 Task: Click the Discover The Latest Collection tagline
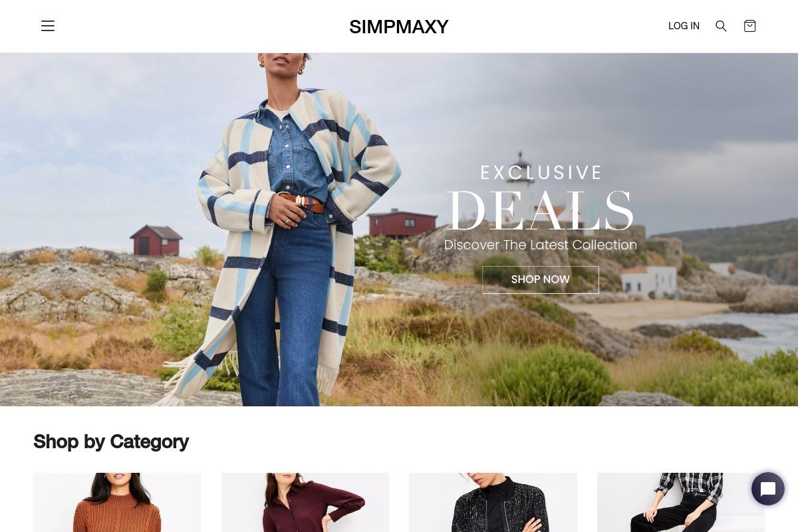point(541,245)
